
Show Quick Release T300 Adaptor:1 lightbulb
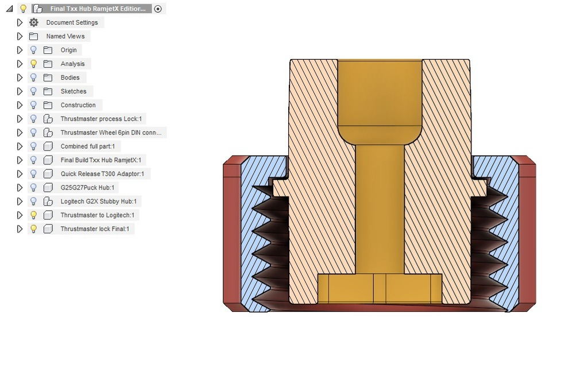tap(33, 174)
